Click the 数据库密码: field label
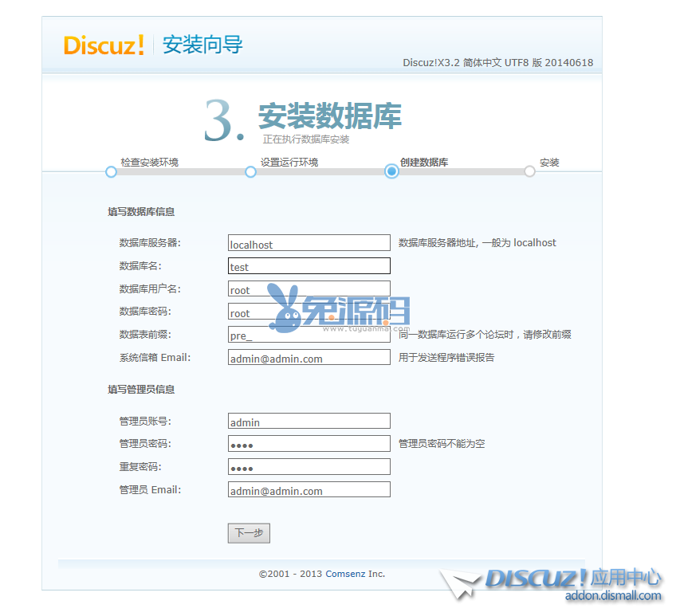Viewport: 676px width, 616px height. (x=145, y=312)
